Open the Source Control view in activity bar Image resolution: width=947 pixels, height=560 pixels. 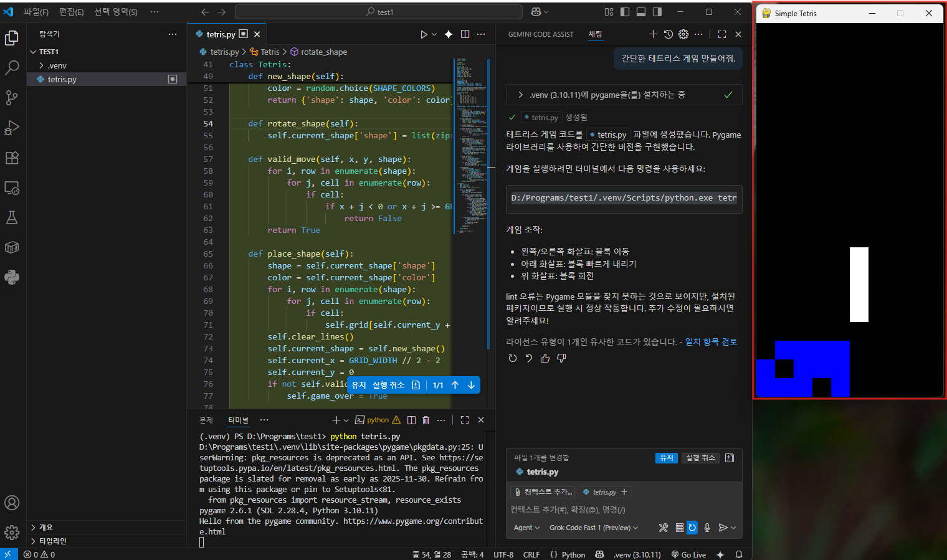tap(12, 98)
